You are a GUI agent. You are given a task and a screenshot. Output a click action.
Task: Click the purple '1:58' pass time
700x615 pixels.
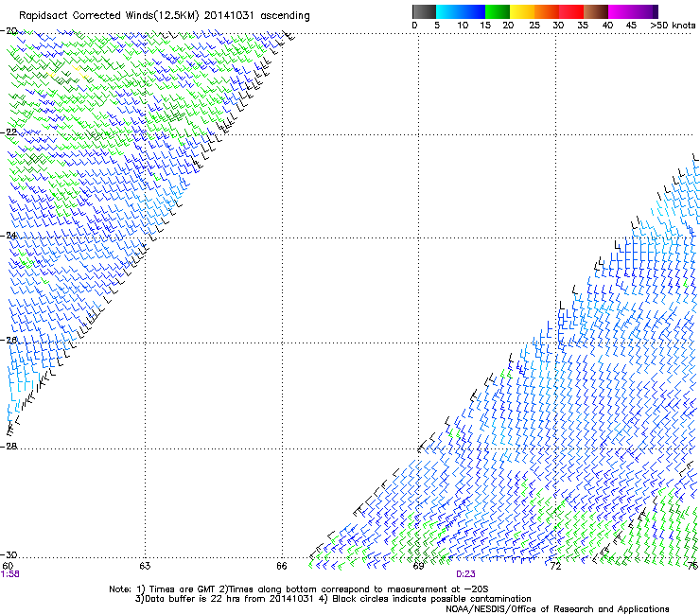coord(10,574)
